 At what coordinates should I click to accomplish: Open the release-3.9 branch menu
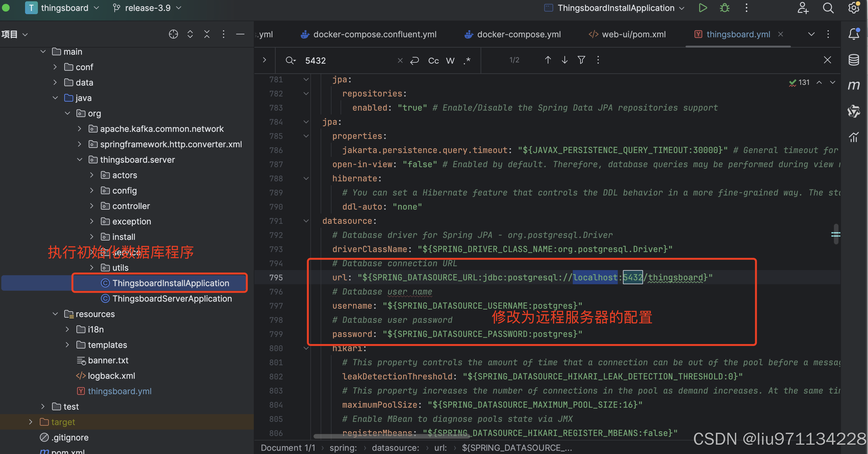(x=146, y=8)
